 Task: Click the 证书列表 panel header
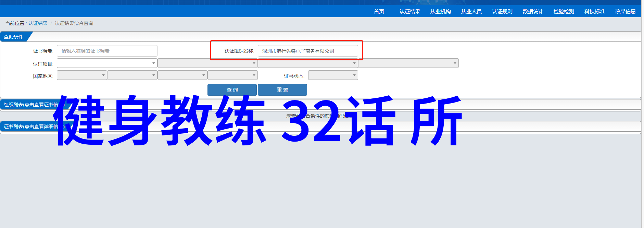pos(31,127)
